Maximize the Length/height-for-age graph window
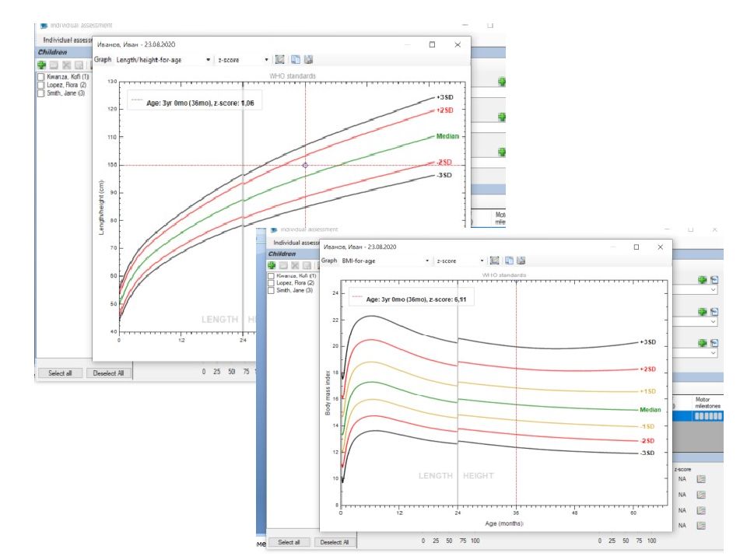 pyautogui.click(x=432, y=45)
